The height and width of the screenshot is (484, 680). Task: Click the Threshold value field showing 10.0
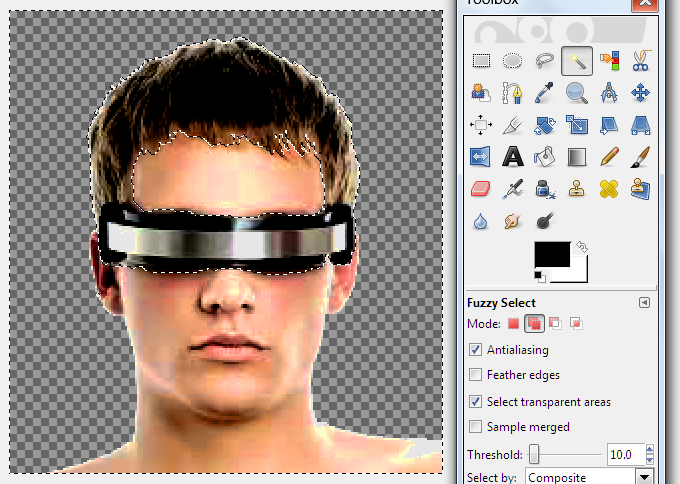pyautogui.click(x=622, y=454)
